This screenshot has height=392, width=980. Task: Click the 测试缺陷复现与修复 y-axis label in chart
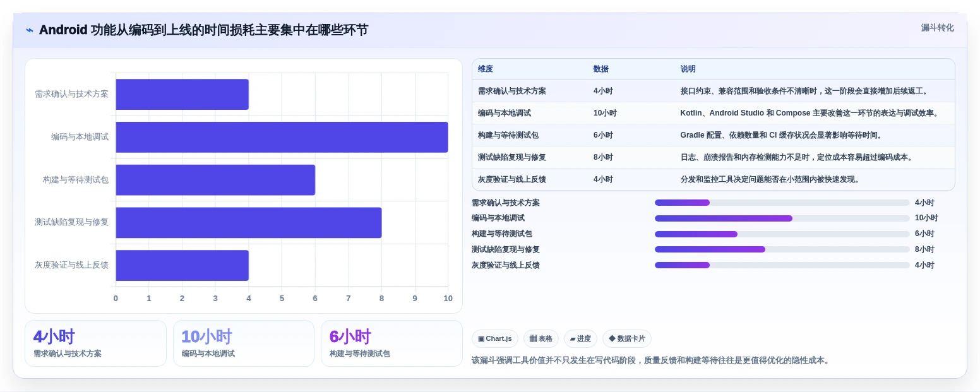[x=72, y=222]
